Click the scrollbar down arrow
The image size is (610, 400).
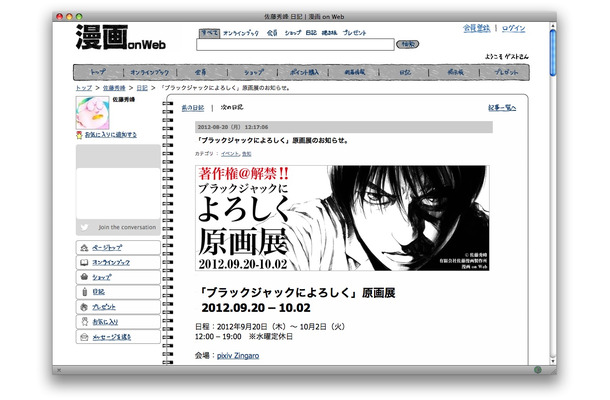(x=552, y=361)
